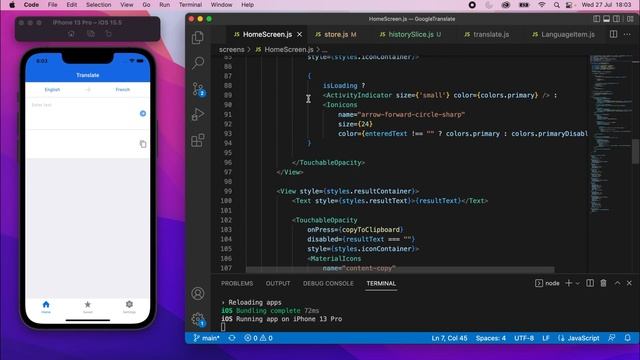Open the Terminal menu in the menu bar

[x=190, y=5]
